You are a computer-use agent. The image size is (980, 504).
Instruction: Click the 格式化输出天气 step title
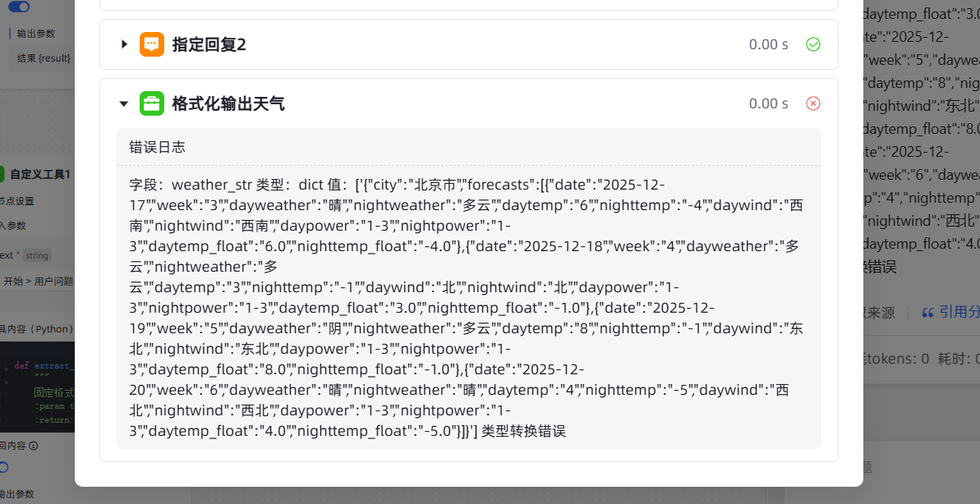pyautogui.click(x=228, y=103)
